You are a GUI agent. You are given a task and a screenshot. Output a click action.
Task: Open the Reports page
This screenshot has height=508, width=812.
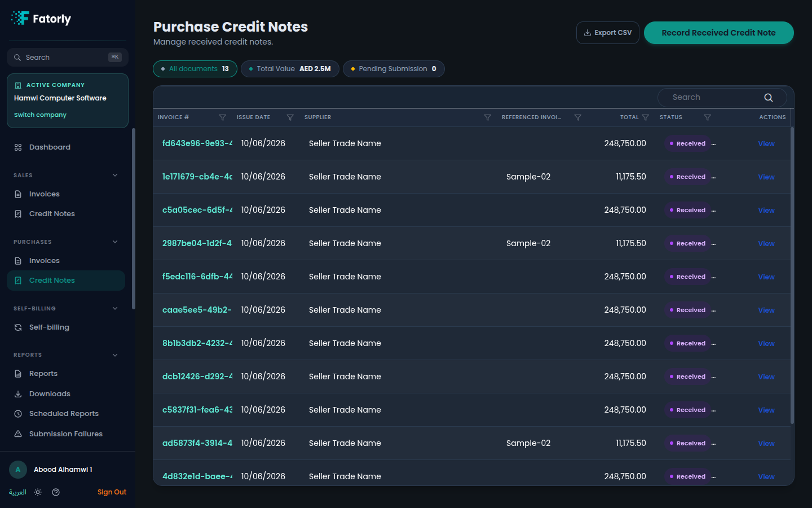tap(66, 374)
